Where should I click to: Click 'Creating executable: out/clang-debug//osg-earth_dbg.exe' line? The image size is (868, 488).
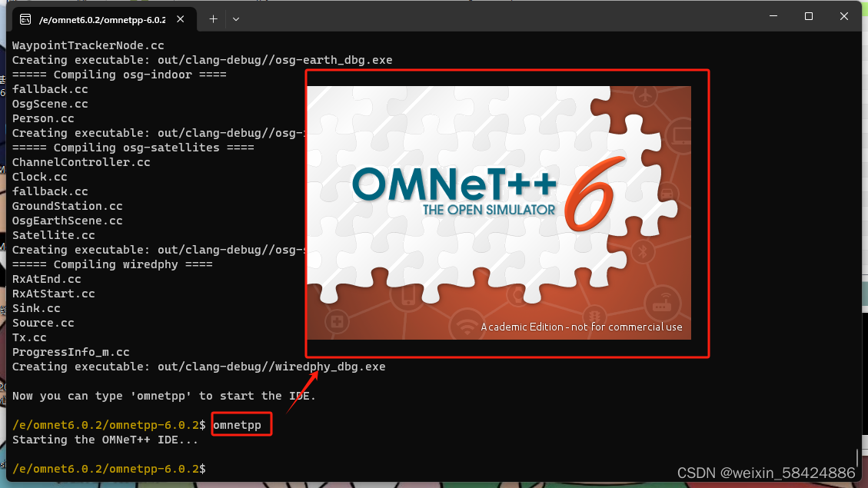[202, 60]
